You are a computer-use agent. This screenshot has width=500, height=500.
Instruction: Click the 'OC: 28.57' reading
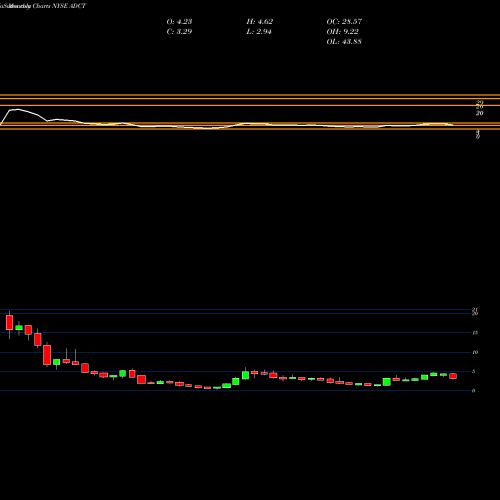(x=344, y=22)
